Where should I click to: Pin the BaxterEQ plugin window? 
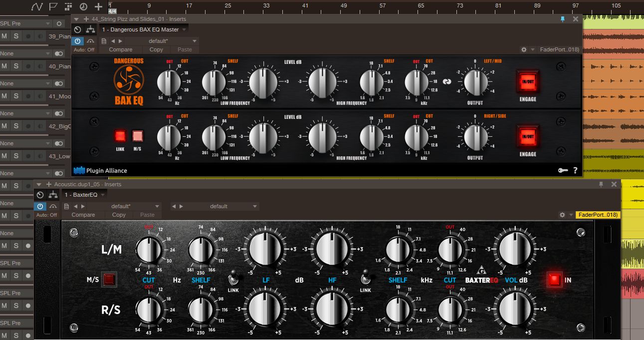601,184
